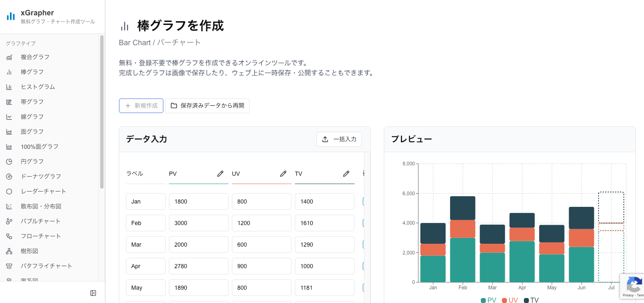
Task: Collapse the sidebar with the bottom-left icon
Action: coord(93,293)
